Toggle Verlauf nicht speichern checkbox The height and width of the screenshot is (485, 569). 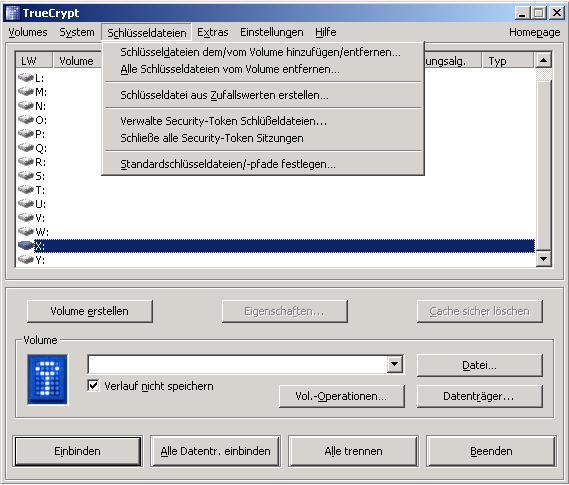[93, 385]
